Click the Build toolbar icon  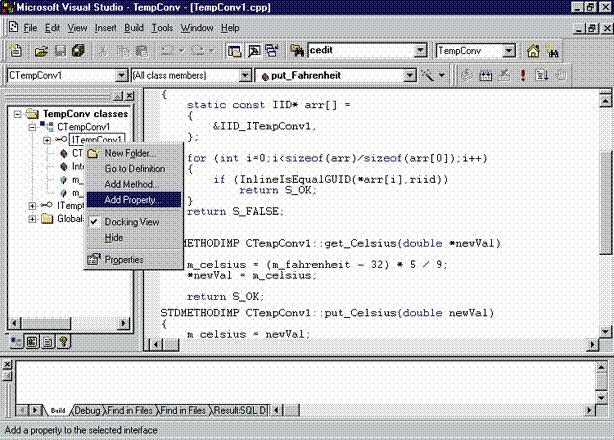click(485, 75)
